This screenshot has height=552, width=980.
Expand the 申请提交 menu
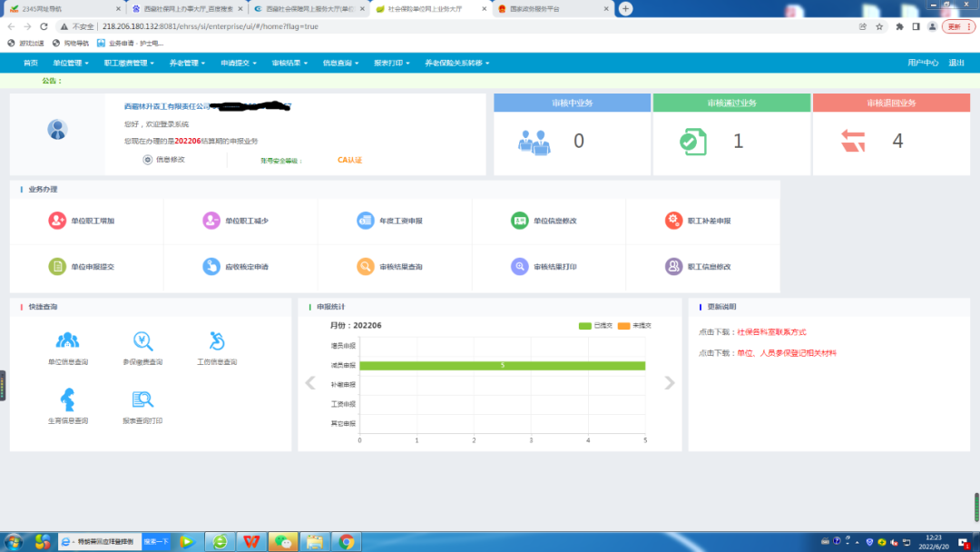[x=238, y=63]
